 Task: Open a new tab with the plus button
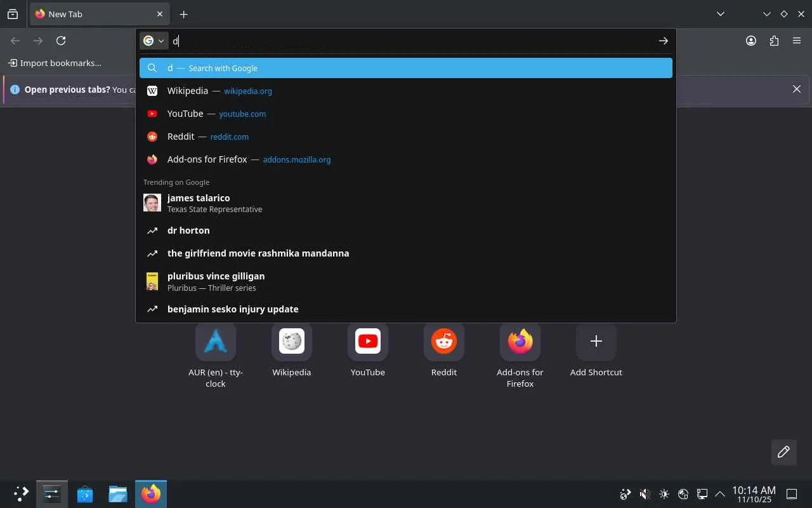(183, 14)
